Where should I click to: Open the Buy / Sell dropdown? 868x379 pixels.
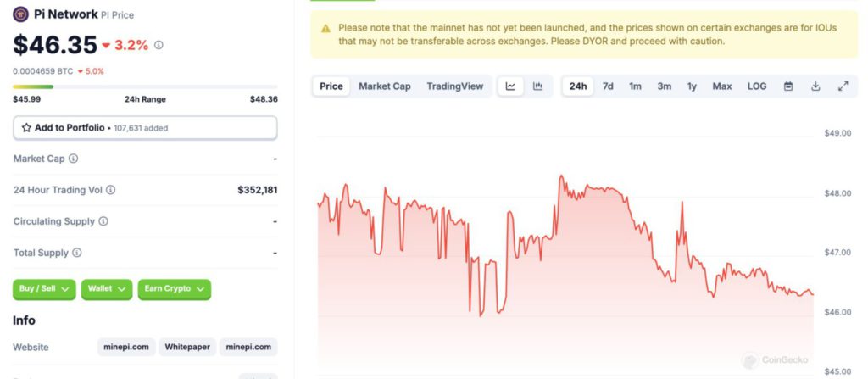pos(44,289)
